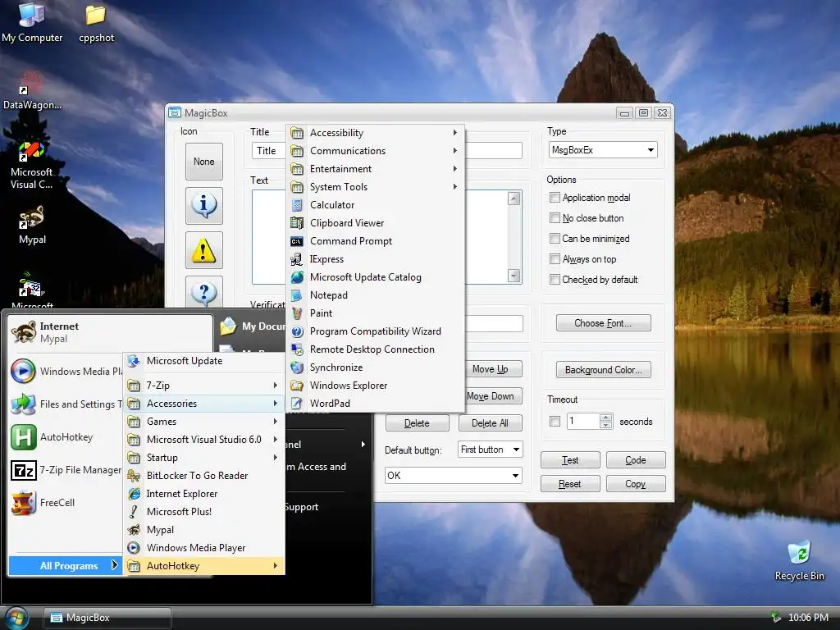This screenshot has height=630, width=840.
Task: Open the Type dropdown showing MsgBoxEx
Action: pos(603,150)
